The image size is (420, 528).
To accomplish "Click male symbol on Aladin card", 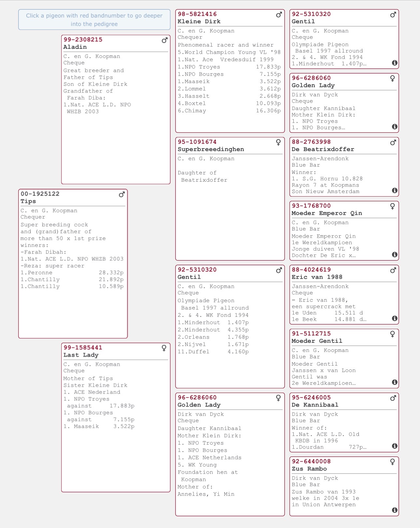I will coord(165,40).
